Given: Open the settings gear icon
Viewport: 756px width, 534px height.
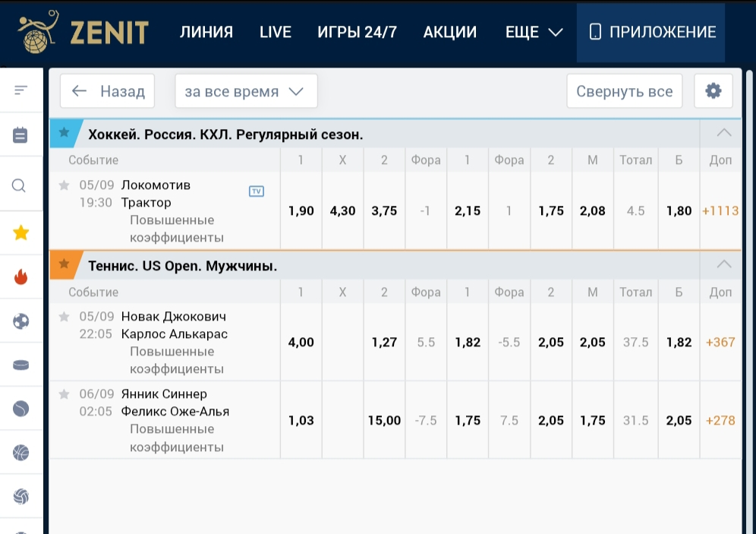Looking at the screenshot, I should (713, 91).
